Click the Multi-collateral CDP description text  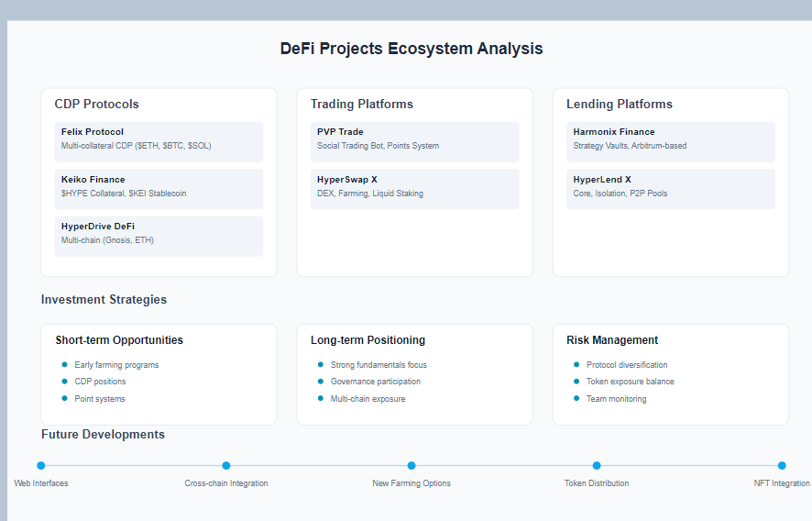pos(137,146)
